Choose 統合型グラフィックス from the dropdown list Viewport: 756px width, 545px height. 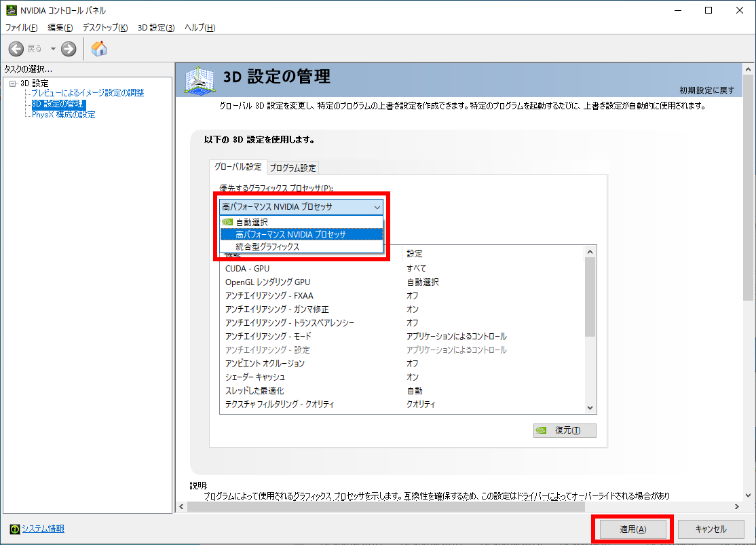301,246
